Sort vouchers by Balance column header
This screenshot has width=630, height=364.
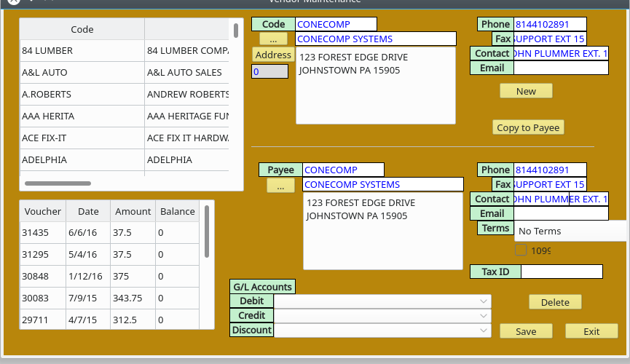click(x=177, y=211)
